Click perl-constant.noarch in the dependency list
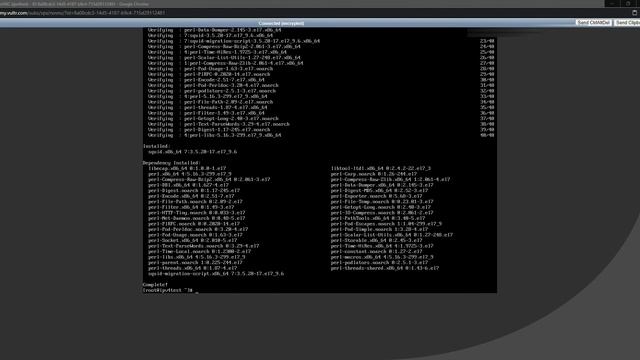Viewport: 640px width, 360px height. [376, 251]
